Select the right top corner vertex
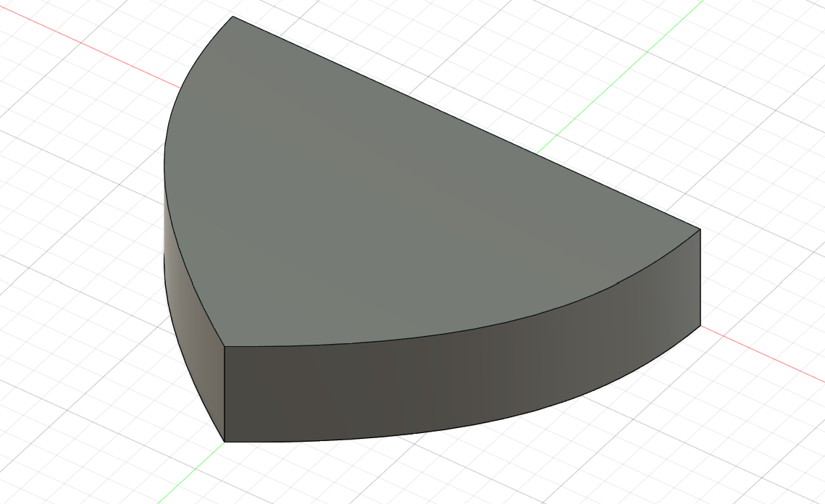The height and width of the screenshot is (504, 825). 700,230
